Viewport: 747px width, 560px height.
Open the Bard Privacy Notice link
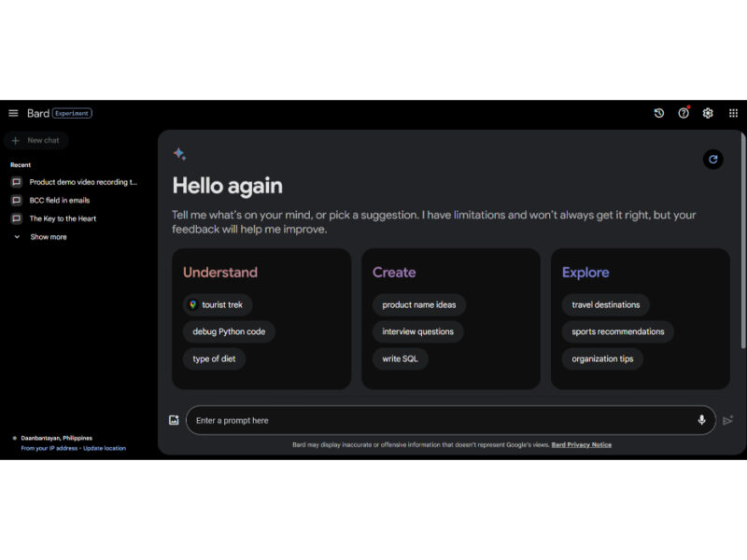click(x=581, y=444)
